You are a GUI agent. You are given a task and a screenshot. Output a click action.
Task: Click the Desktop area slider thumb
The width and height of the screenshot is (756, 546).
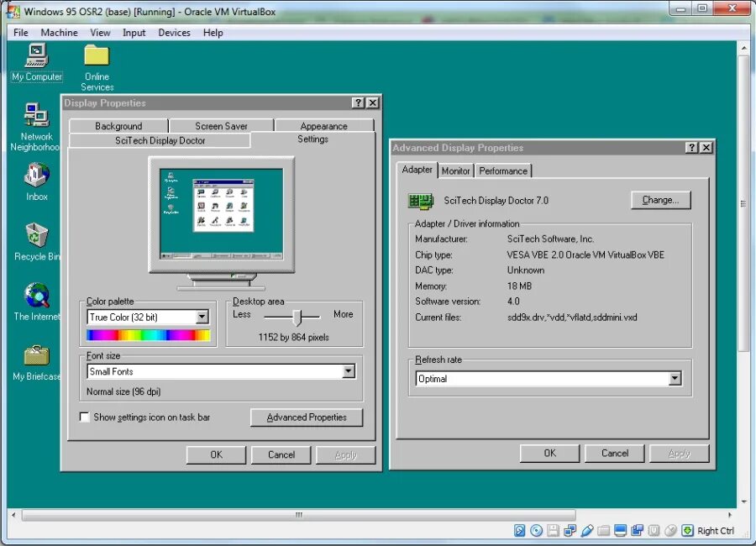pos(298,318)
